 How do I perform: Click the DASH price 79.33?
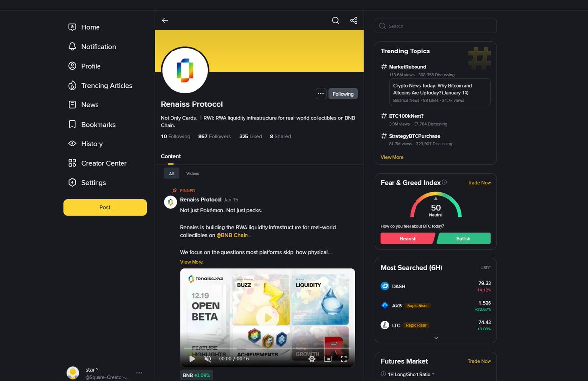click(485, 283)
